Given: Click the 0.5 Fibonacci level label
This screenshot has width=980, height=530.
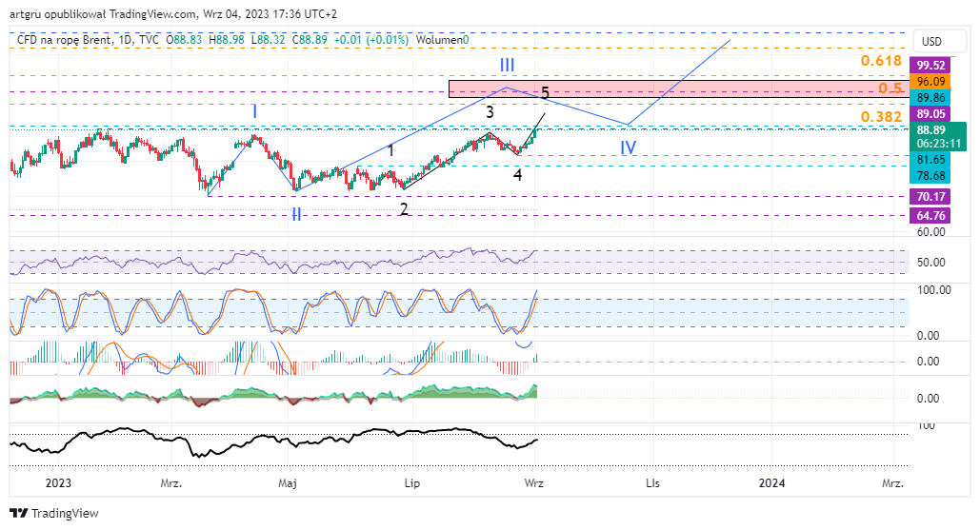Looking at the screenshot, I should 890,88.
